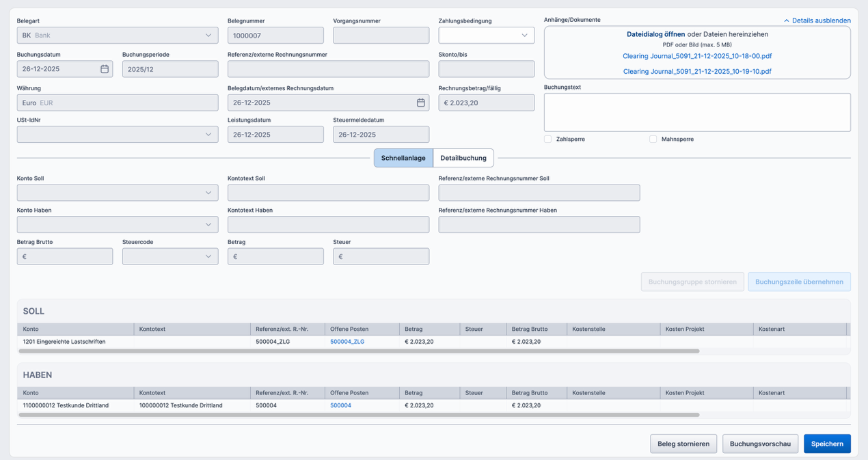This screenshot has width=868, height=460.
Task: Open Clearing Journal PDF ending 10-18-00
Action: tap(696, 56)
